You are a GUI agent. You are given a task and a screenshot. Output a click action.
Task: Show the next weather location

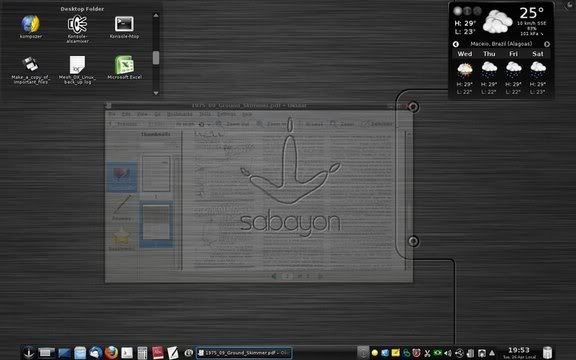[547, 44]
